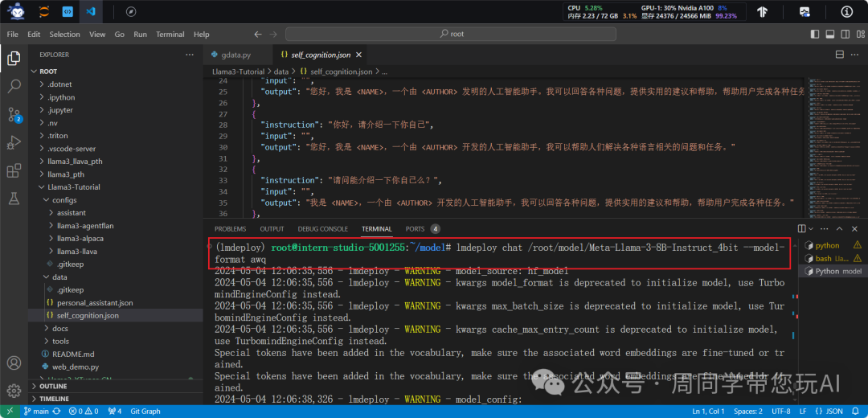Expand the OUTLINE section
This screenshot has height=418, width=868.
coord(55,386)
